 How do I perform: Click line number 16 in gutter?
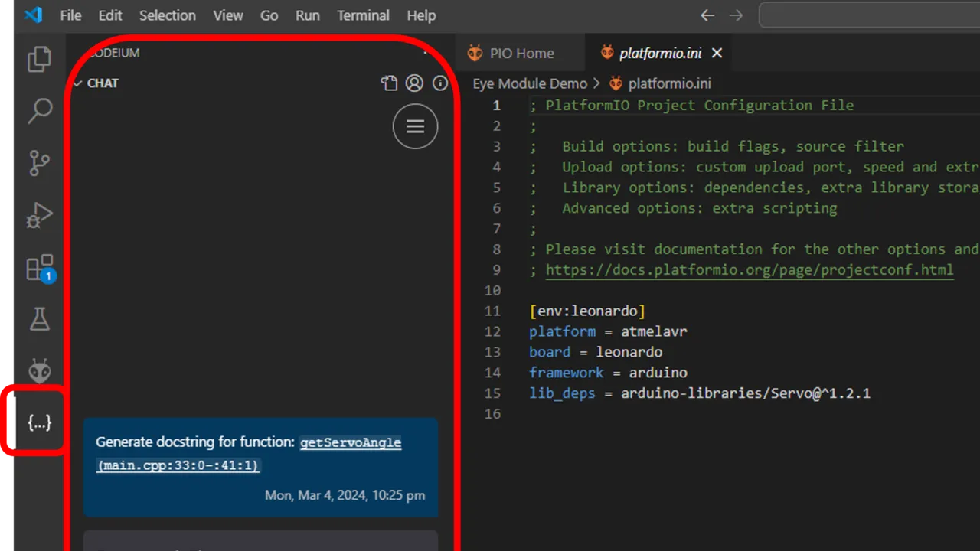point(492,414)
